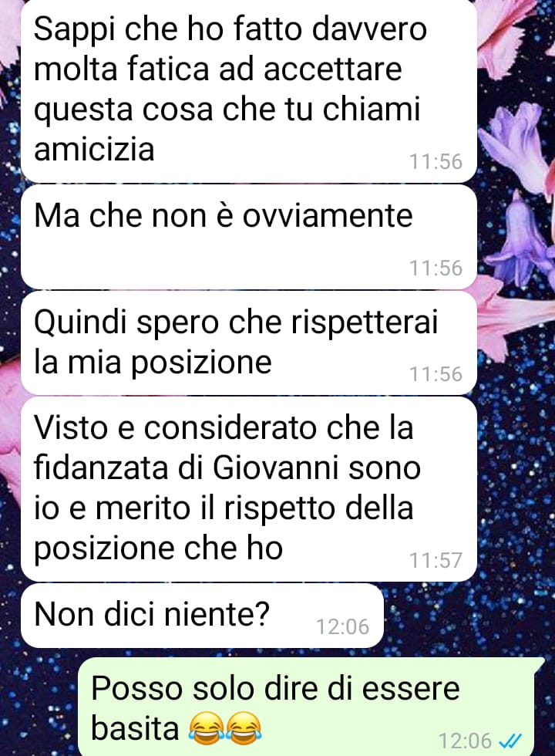Click the second laughing-crying emoji
The image size is (555, 756).
click(x=244, y=727)
